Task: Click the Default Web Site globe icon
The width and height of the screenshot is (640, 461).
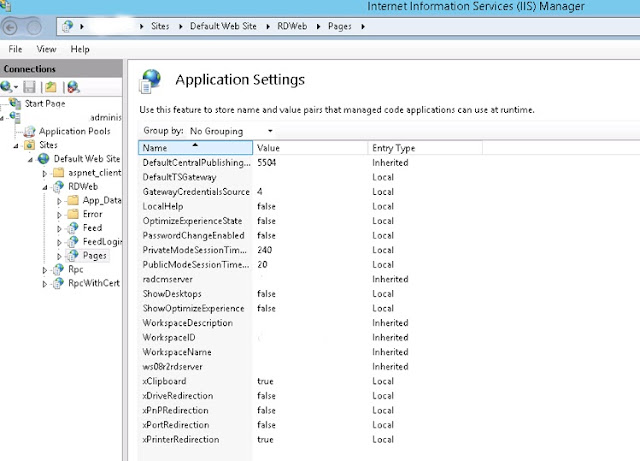Action: pos(44,158)
